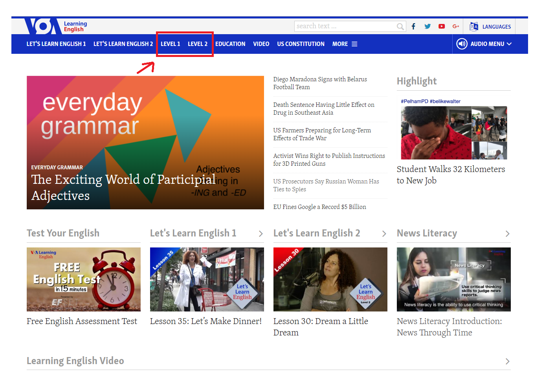Read EU Fines Google a Record article
The height and width of the screenshot is (392, 543).
[x=320, y=207]
